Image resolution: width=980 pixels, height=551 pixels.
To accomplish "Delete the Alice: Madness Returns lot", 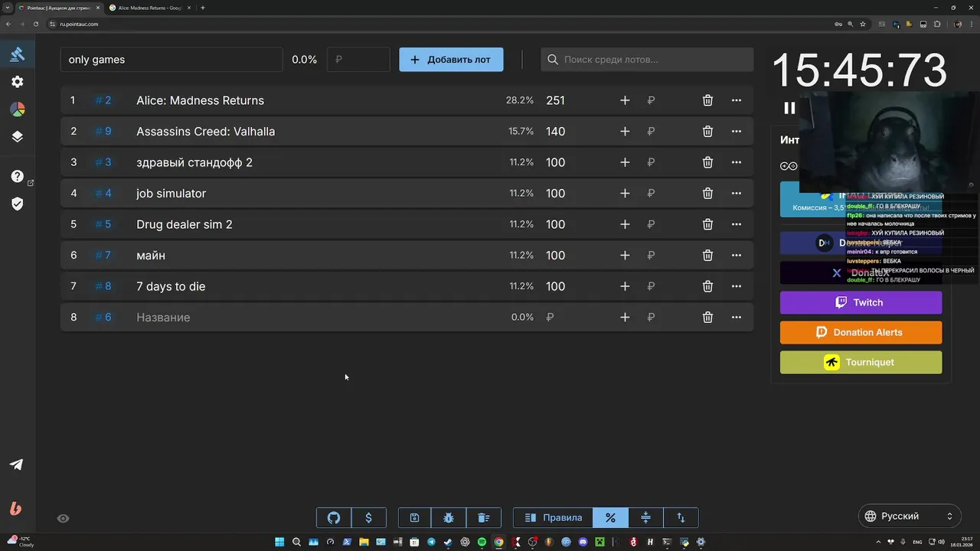I will tap(707, 100).
